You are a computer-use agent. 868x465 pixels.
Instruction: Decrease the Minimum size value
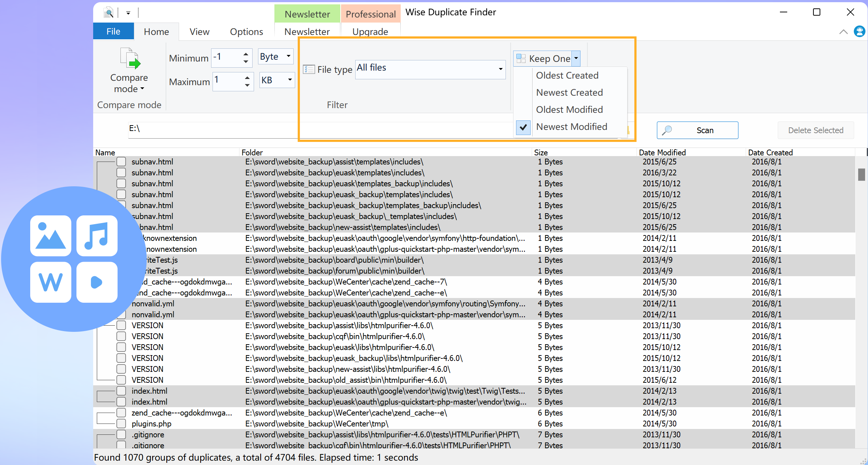tap(246, 61)
